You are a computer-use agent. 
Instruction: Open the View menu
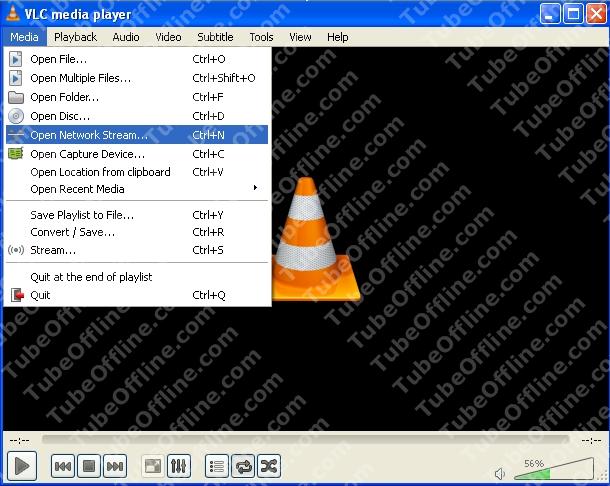[x=300, y=37]
